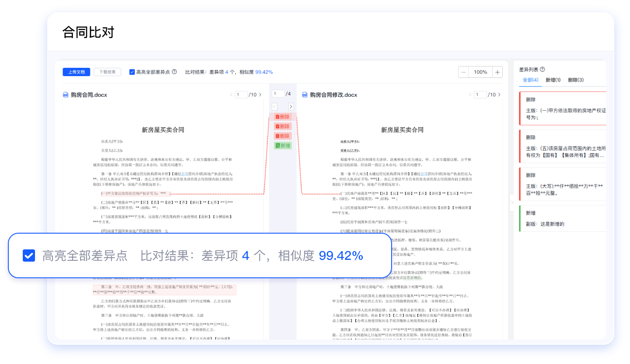This screenshot has width=630, height=364.
Task: Click the left chevron in the diff navigator
Action: click(x=274, y=106)
